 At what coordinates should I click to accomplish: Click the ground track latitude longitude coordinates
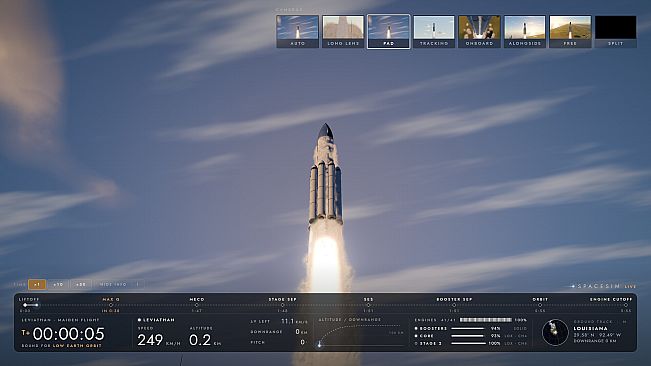pyautogui.click(x=597, y=334)
